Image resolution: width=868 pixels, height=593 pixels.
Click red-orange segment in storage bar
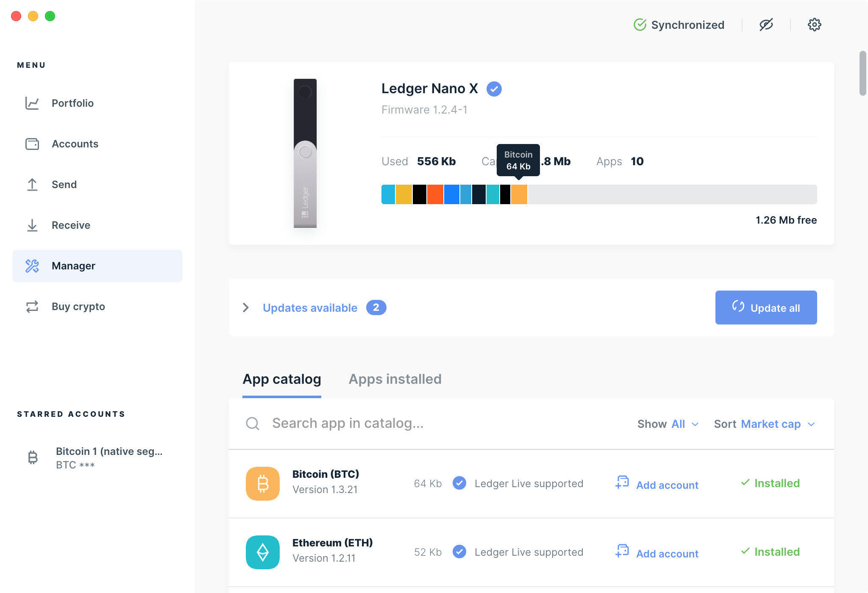(x=435, y=194)
